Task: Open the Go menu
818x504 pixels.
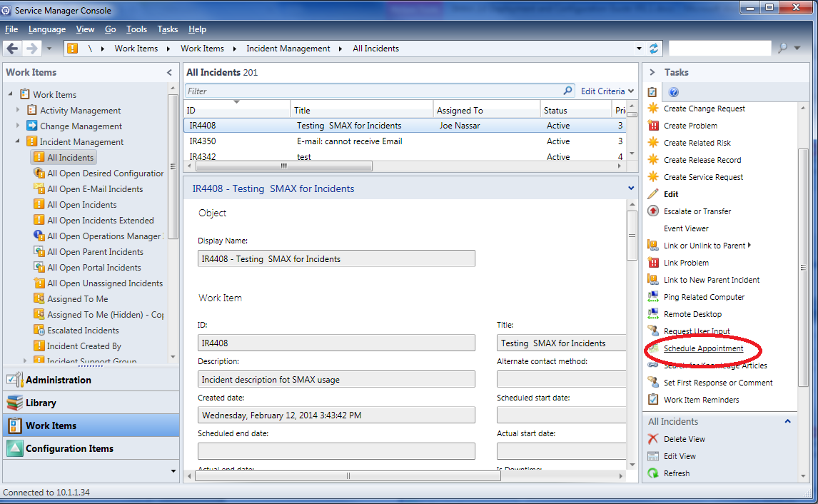Action: (110, 29)
